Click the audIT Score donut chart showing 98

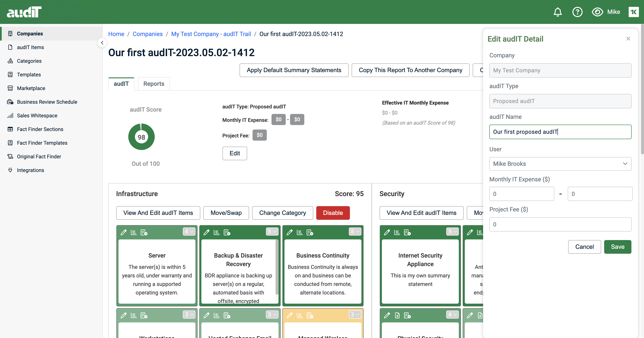[x=142, y=137]
